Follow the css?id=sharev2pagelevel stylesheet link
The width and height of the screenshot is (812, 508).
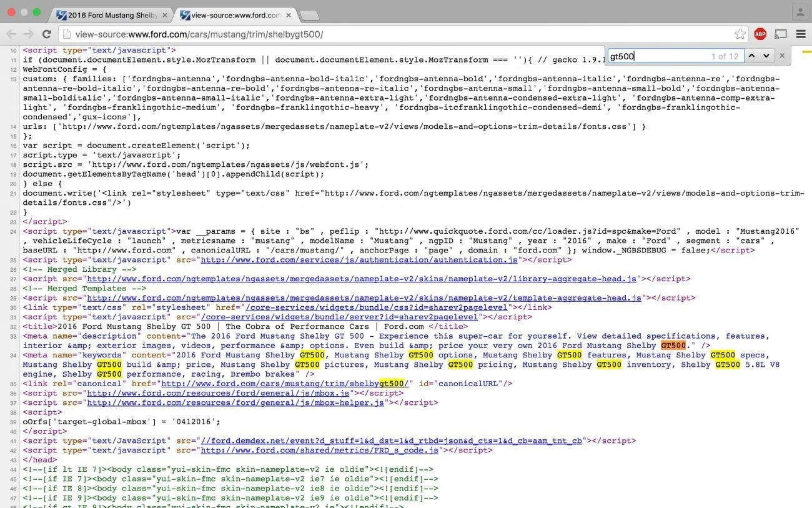[377, 307]
